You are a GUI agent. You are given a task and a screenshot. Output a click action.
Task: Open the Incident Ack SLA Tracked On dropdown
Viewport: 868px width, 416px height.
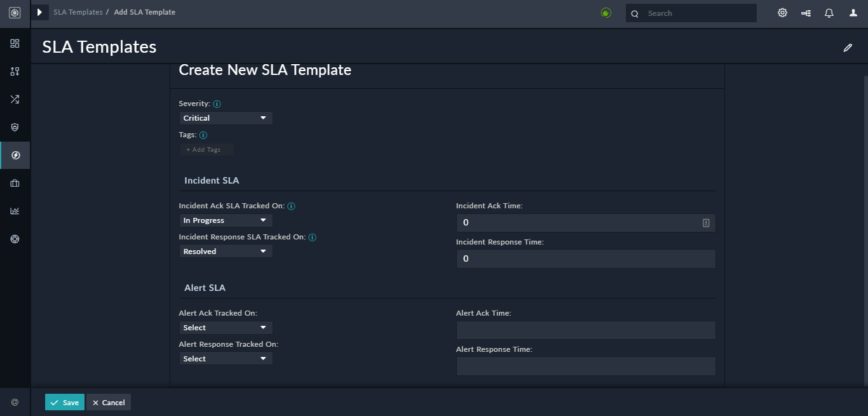(x=226, y=220)
